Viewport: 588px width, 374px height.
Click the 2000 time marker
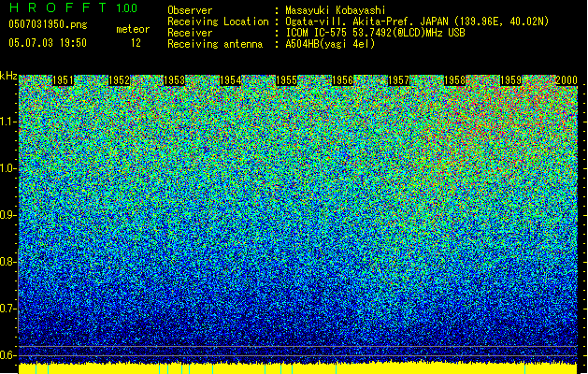[x=566, y=80]
